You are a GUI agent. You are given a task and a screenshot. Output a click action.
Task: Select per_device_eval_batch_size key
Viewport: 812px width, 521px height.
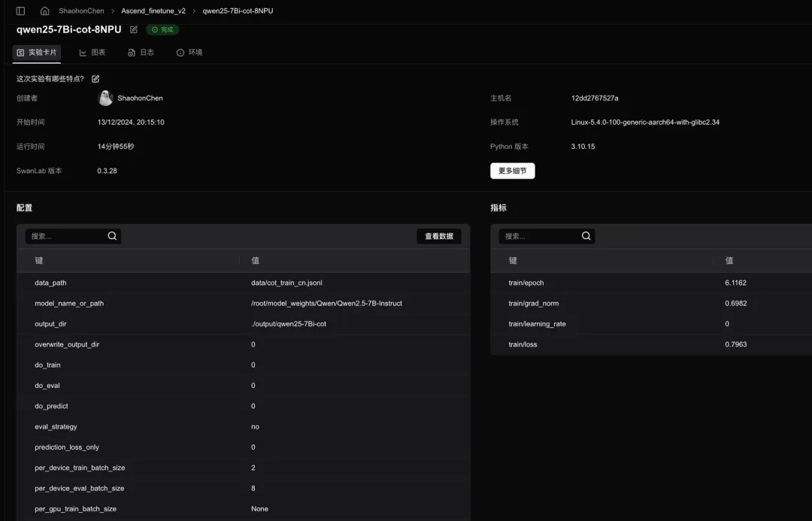pos(79,489)
